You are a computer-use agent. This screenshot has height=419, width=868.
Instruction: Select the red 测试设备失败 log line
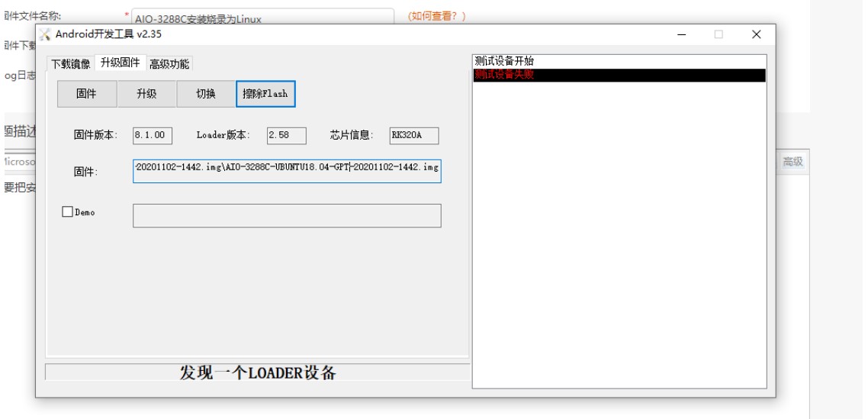click(619, 75)
